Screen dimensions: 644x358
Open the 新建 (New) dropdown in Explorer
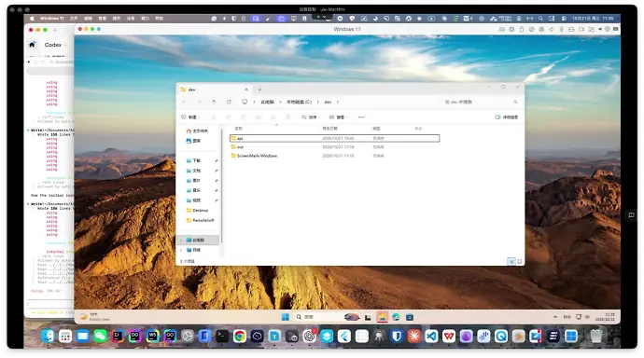(x=190, y=117)
